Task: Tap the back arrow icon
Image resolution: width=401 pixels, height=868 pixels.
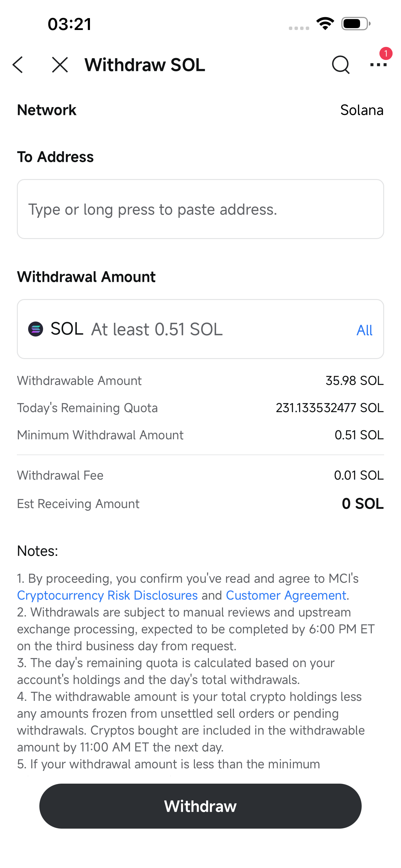Action: pos(18,65)
